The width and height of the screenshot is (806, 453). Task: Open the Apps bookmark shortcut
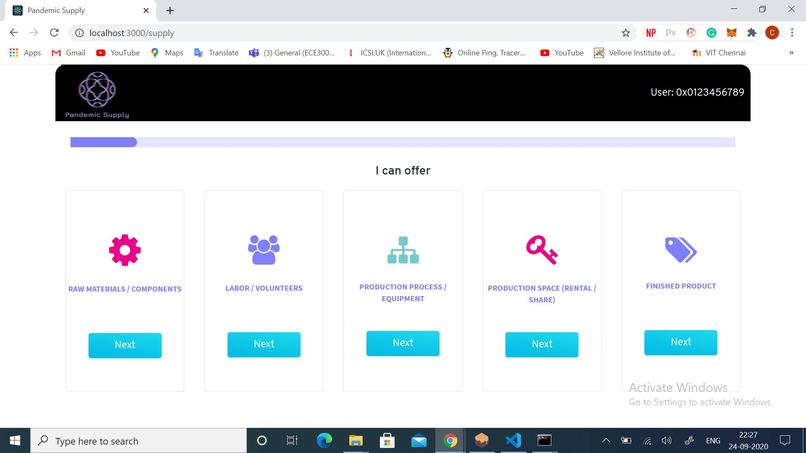click(25, 52)
